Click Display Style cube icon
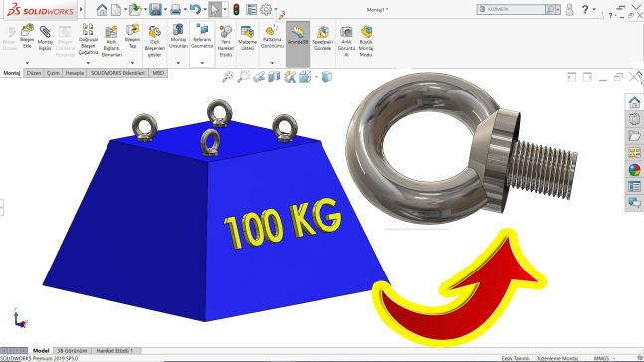The height and width of the screenshot is (362, 644). pyautogui.click(x=326, y=77)
